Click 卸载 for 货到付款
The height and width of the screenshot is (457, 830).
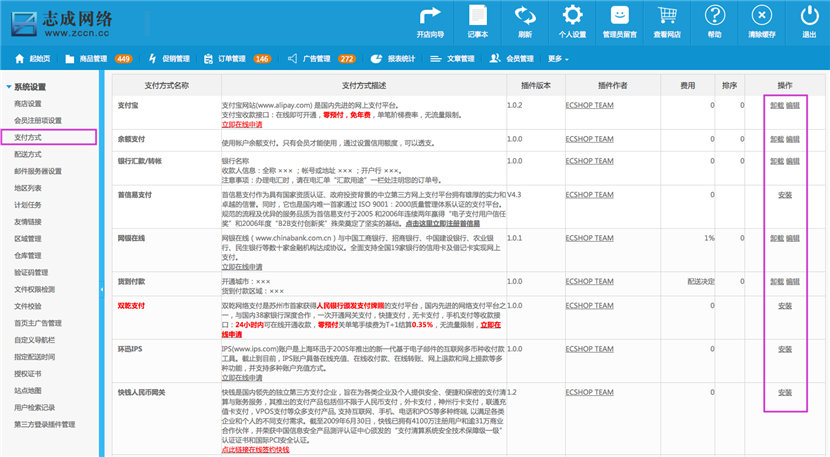(x=777, y=282)
